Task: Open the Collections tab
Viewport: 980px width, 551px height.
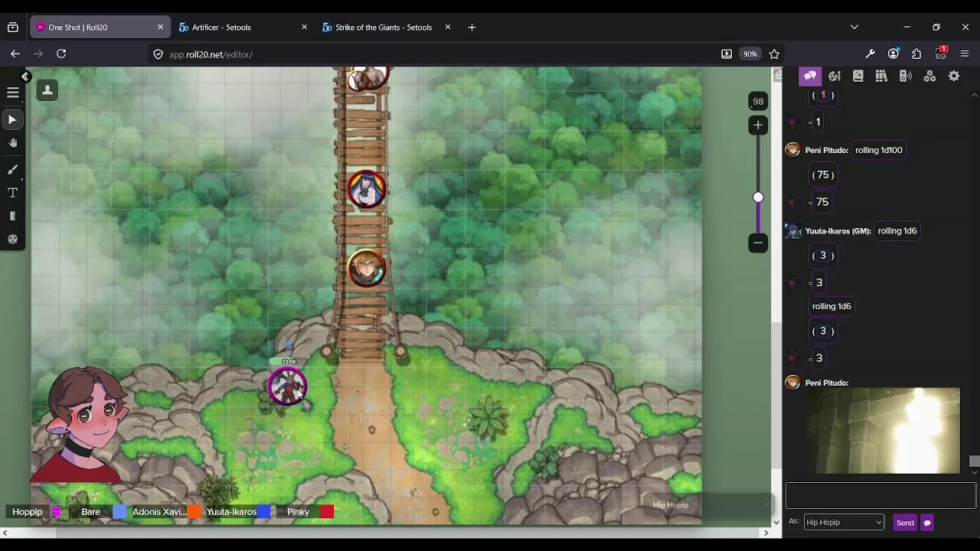Action: pyautogui.click(x=929, y=76)
